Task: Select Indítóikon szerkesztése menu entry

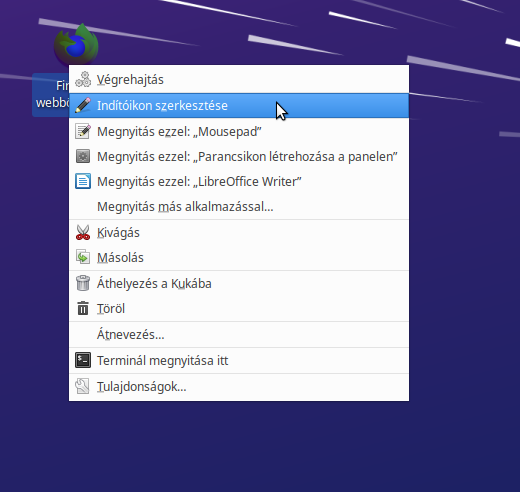Action: 239,106
